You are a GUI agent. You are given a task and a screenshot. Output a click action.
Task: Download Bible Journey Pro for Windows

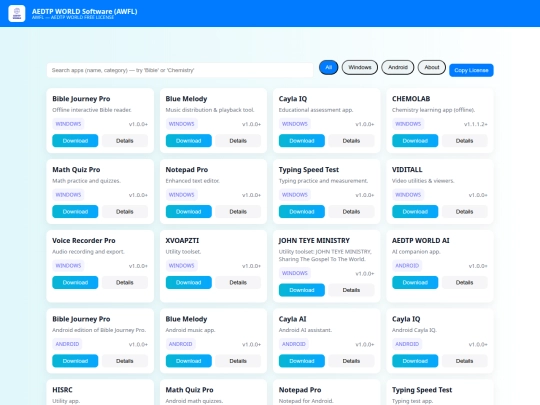(75, 141)
